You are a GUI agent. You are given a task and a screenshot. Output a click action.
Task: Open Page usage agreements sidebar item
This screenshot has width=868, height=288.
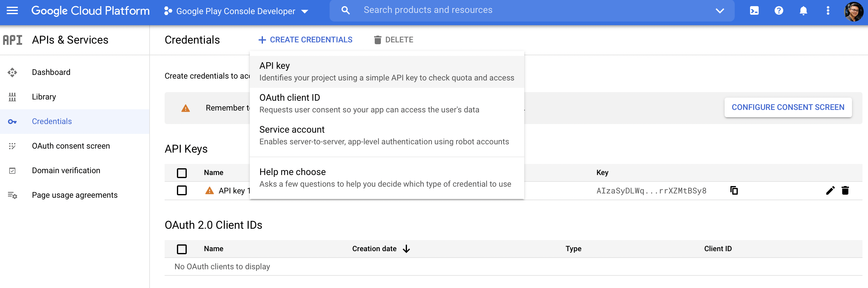click(x=75, y=195)
